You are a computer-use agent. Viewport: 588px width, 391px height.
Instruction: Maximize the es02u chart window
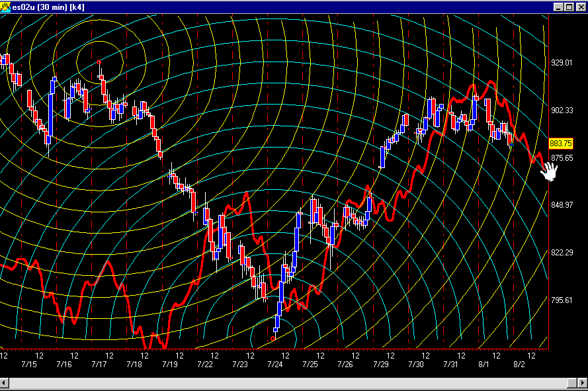coord(569,7)
